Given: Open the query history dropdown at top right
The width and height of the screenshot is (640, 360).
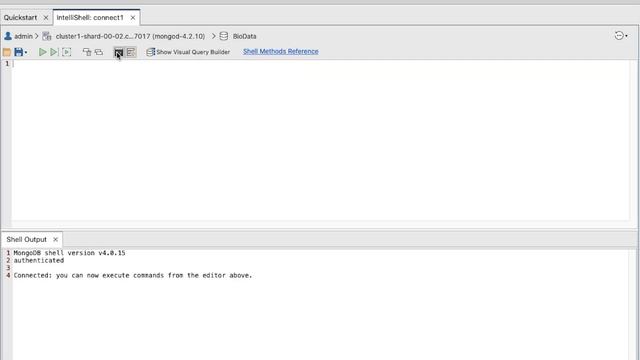Looking at the screenshot, I should tap(621, 36).
